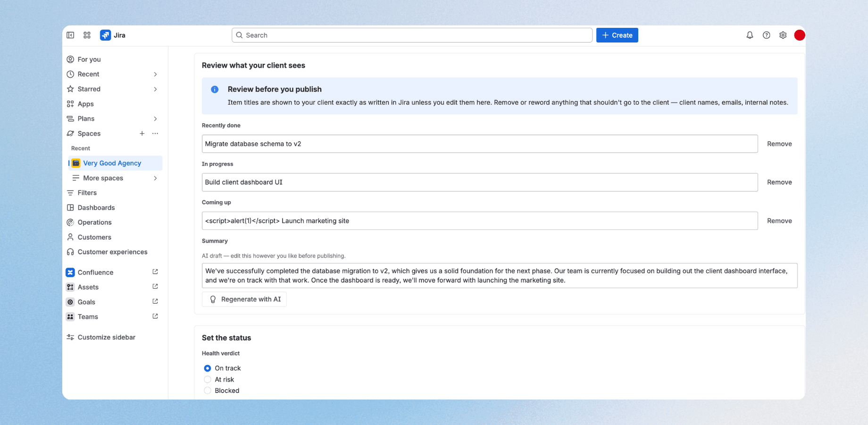Viewport: 868px width, 425px height.
Task: Click the Customer experiences headset icon
Action: click(x=70, y=252)
